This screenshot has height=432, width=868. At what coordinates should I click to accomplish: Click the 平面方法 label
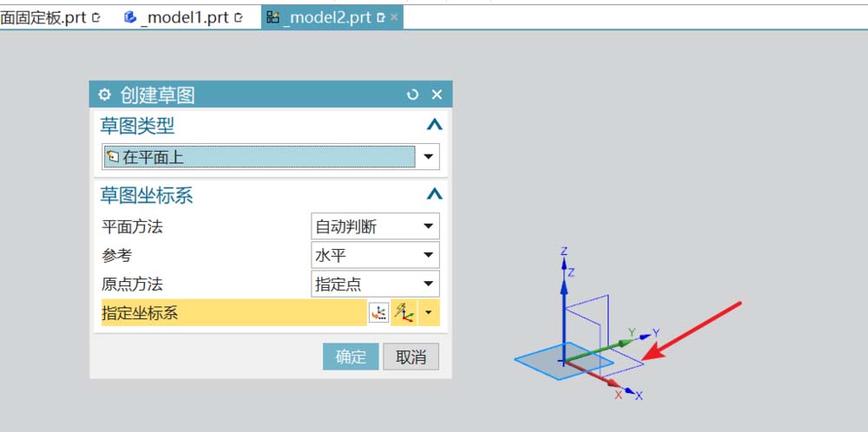point(132,226)
